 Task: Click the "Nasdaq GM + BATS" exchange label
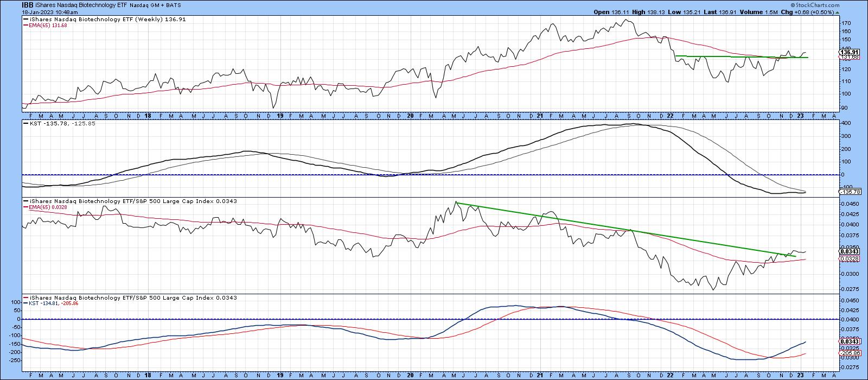tap(154, 5)
